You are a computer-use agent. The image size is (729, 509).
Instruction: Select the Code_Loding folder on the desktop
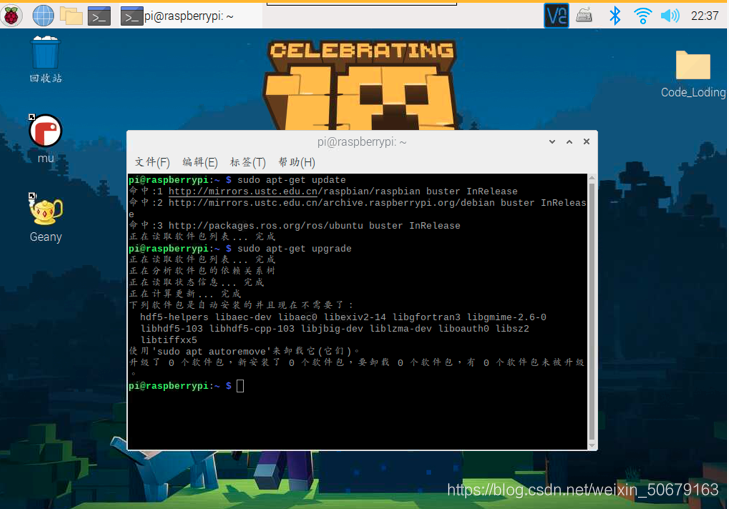(693, 74)
